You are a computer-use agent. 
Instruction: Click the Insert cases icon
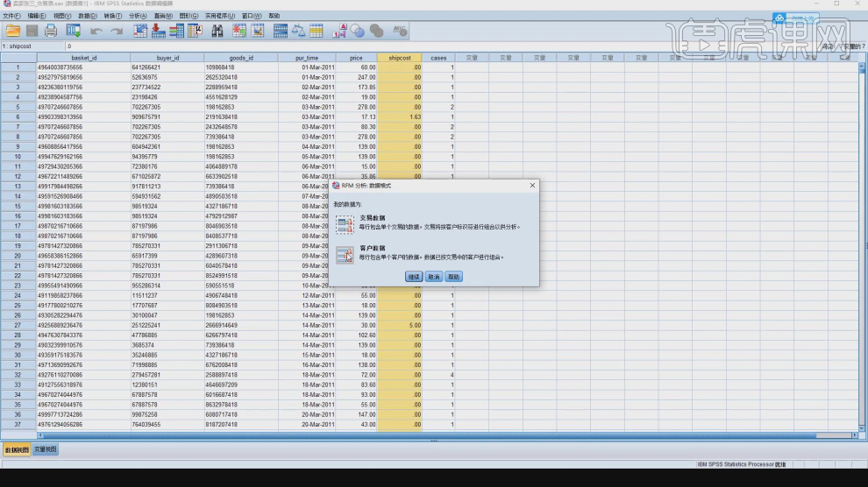click(239, 31)
